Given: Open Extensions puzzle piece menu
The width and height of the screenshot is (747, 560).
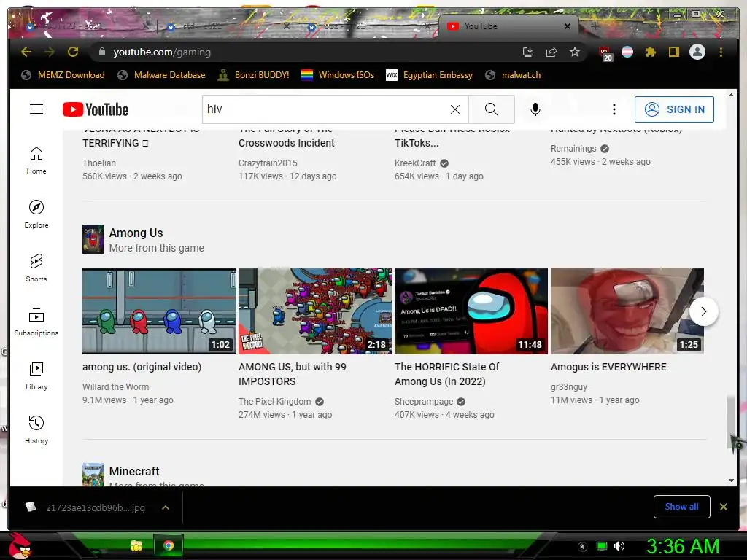Looking at the screenshot, I should pos(650,52).
